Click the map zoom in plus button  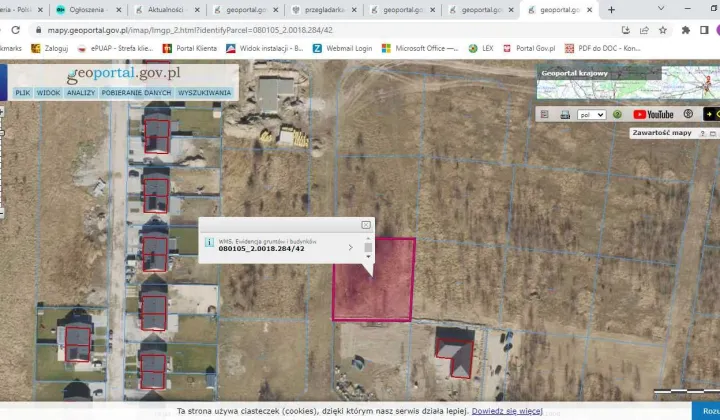click(1, 112)
